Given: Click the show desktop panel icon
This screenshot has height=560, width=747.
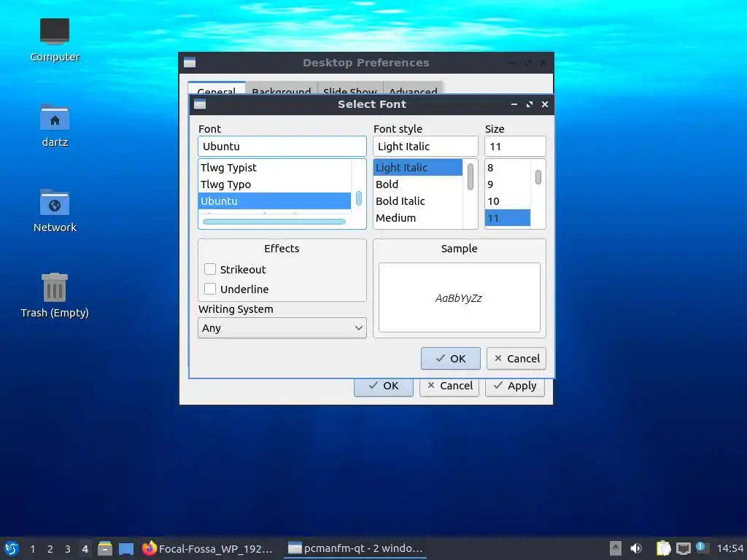Looking at the screenshot, I should coord(126,549).
